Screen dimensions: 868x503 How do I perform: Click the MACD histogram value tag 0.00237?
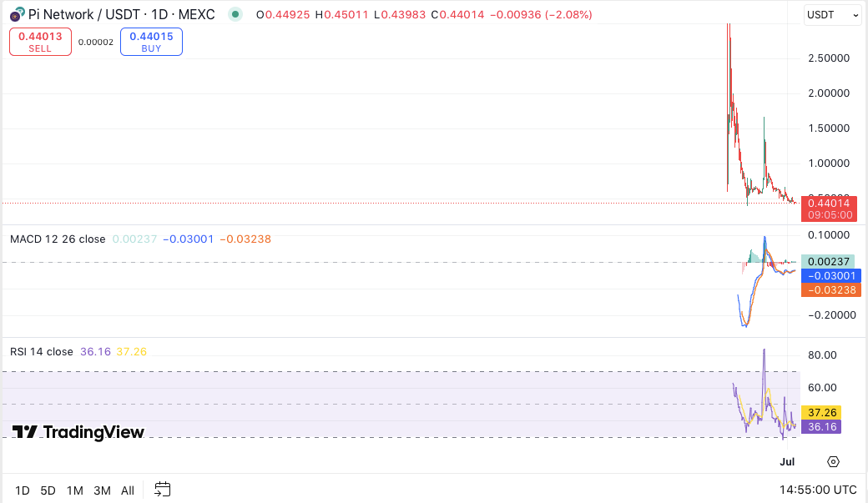coord(828,261)
